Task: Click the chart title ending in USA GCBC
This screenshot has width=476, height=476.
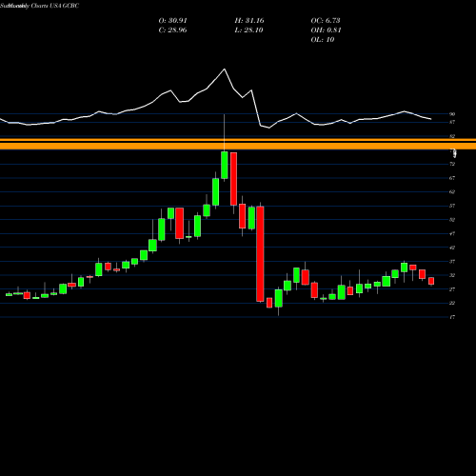Action: (x=40, y=6)
